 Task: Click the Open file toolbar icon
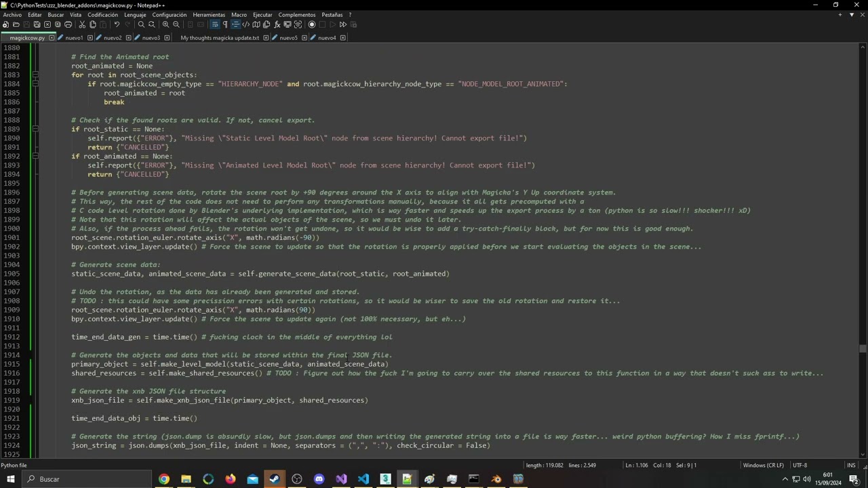point(16,24)
